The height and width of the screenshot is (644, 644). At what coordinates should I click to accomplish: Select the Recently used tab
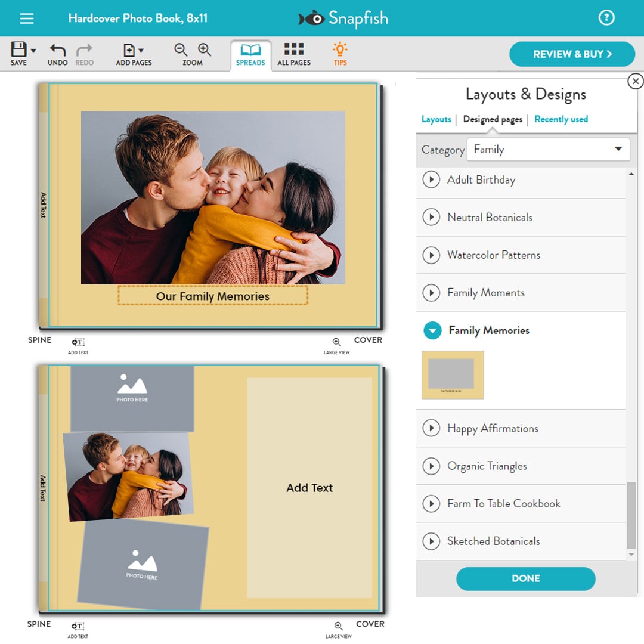561,119
